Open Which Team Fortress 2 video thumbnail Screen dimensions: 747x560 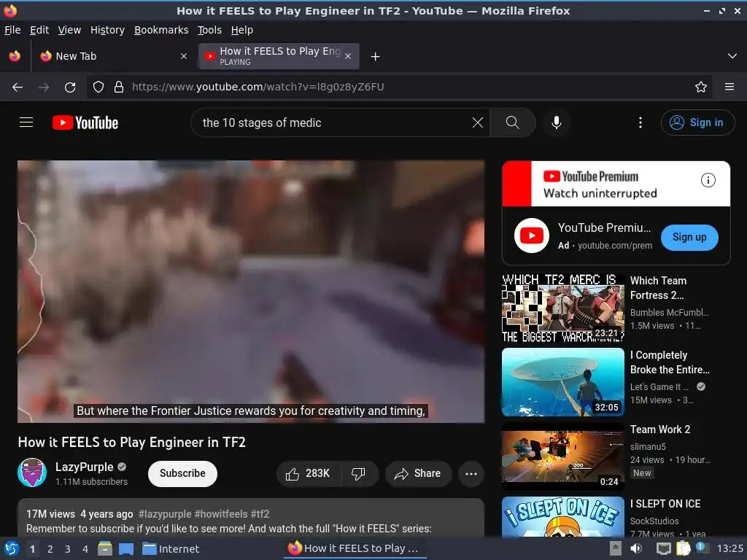(562, 308)
